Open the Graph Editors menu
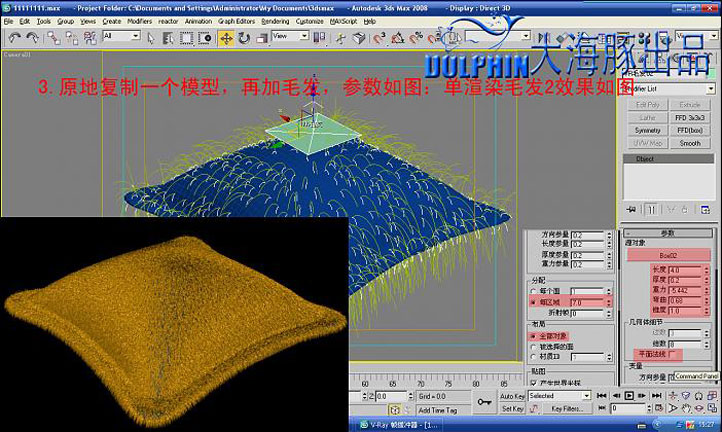 [236, 21]
